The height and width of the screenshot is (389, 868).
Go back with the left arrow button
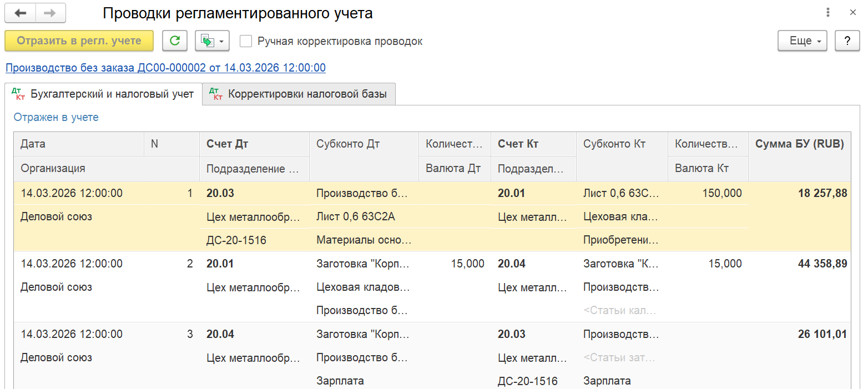tap(20, 13)
